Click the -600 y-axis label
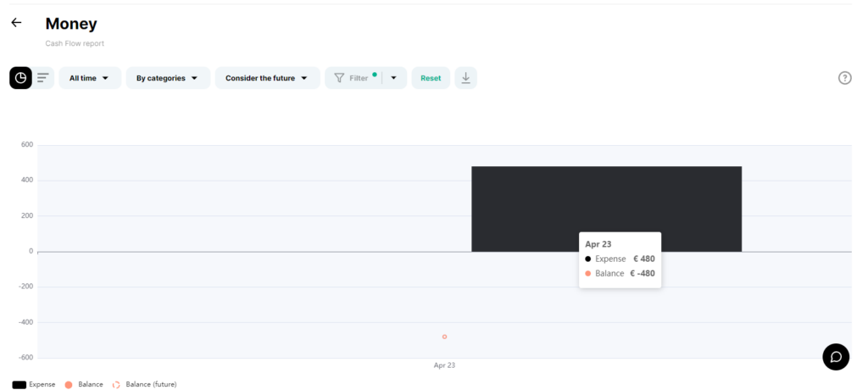The image size is (868, 390). click(26, 357)
